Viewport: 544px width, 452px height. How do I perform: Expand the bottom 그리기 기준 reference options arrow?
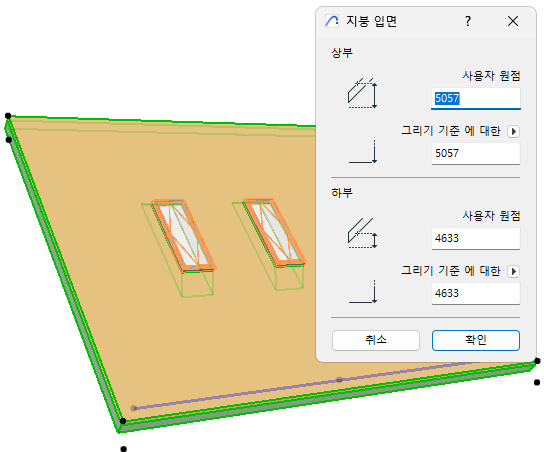[x=513, y=271]
